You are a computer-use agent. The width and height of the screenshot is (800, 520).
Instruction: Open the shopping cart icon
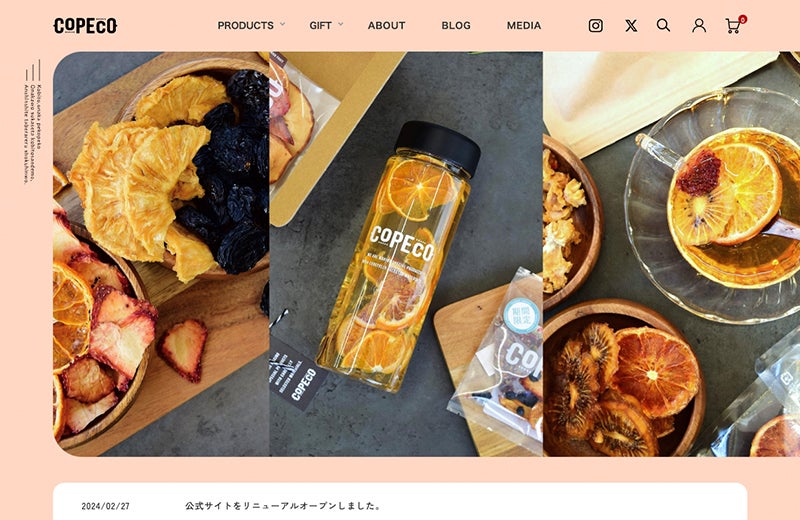click(x=733, y=26)
